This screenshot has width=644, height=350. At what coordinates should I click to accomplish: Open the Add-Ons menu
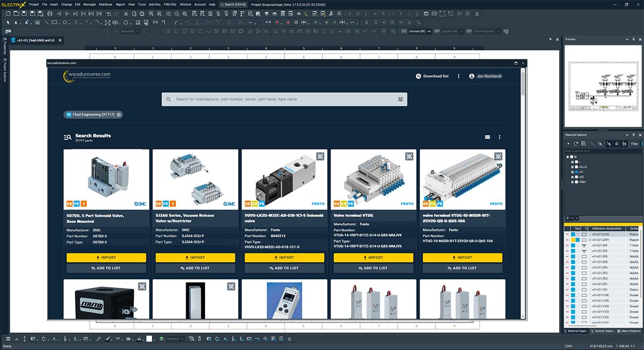coord(155,4)
